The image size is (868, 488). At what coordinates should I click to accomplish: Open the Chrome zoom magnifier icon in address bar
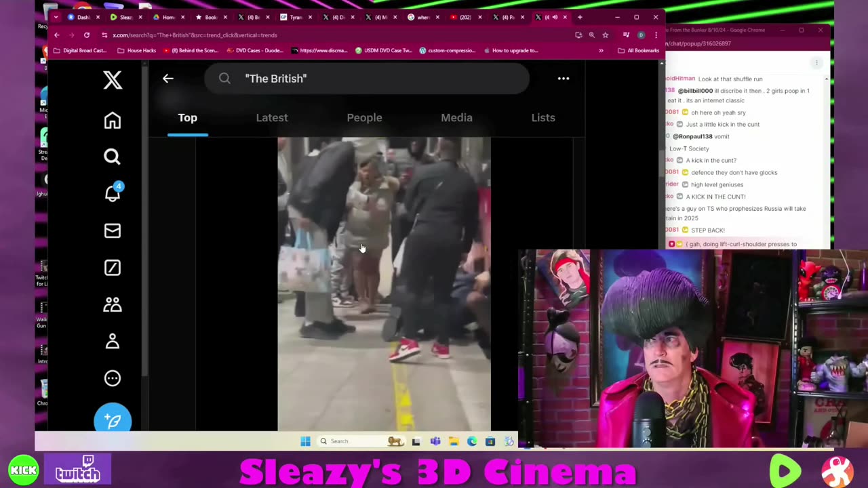(x=591, y=35)
